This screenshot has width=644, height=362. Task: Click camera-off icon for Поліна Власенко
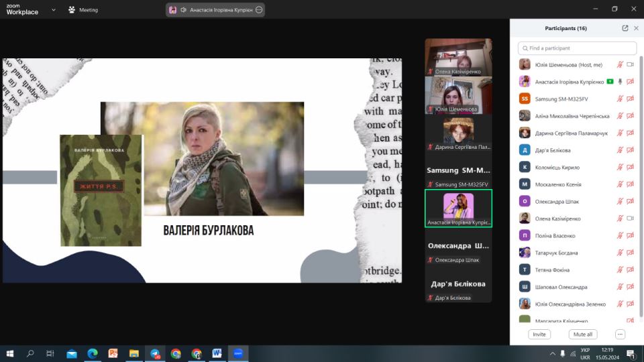(630, 236)
